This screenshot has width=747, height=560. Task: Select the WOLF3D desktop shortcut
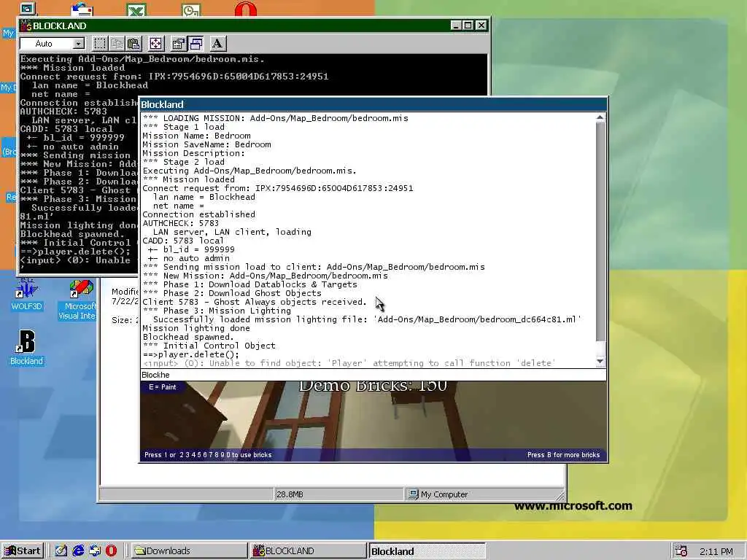(x=27, y=295)
